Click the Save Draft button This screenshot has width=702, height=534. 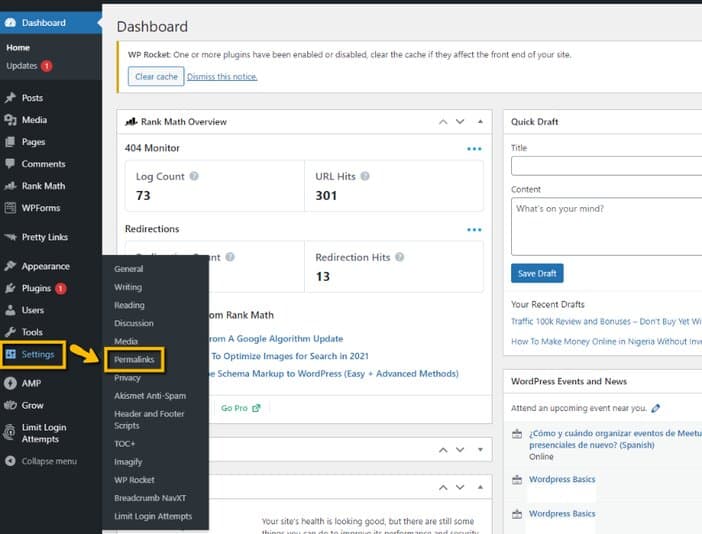537,273
